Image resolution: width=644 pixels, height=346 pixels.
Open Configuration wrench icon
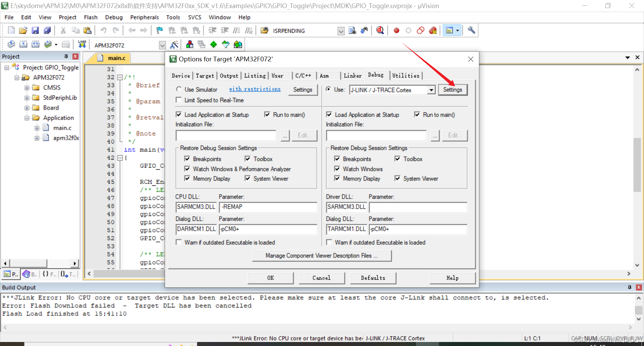(471, 31)
